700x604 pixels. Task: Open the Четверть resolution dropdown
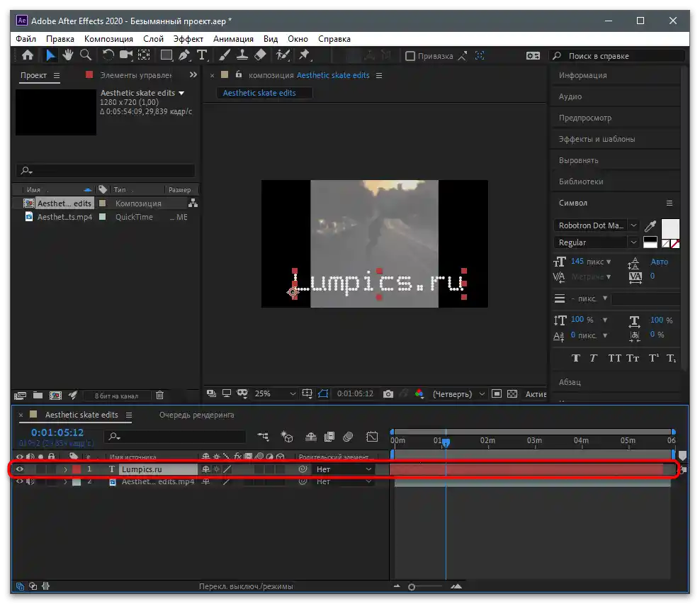458,394
